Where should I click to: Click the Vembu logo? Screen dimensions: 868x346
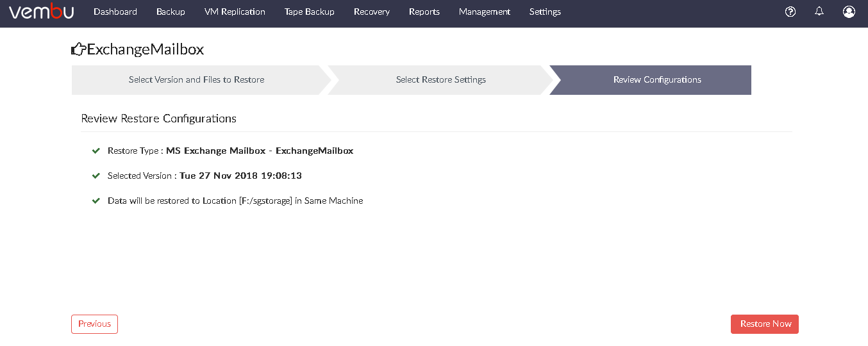pyautogui.click(x=42, y=12)
